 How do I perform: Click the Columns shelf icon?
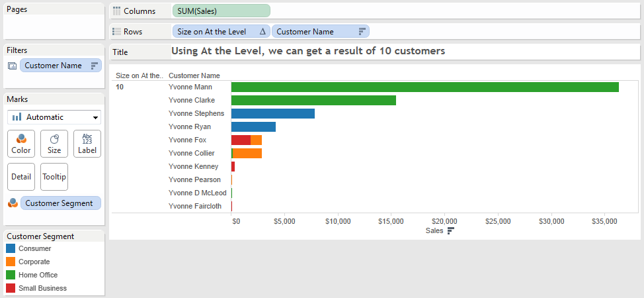(117, 11)
